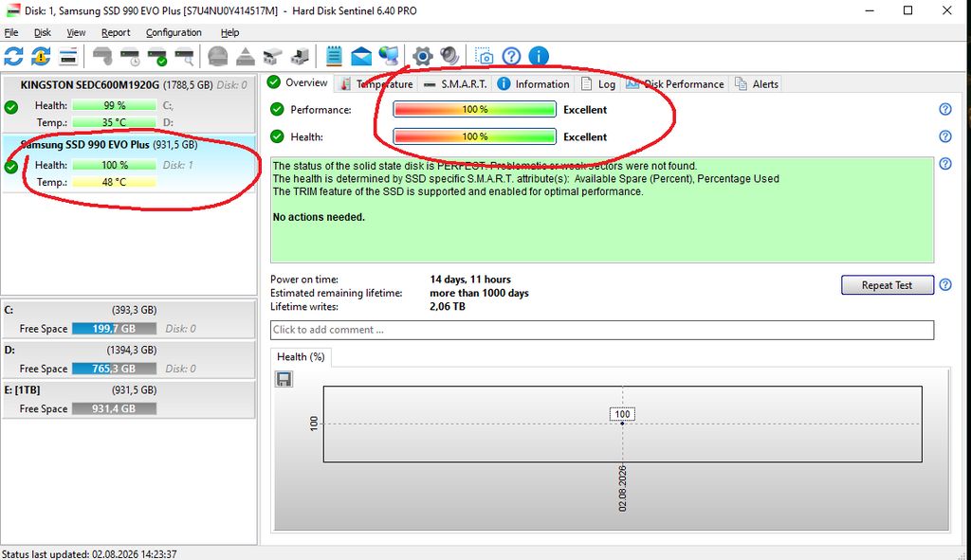Screen dimensions: 971x560
Task: Open the Disk menu
Action: [42, 33]
